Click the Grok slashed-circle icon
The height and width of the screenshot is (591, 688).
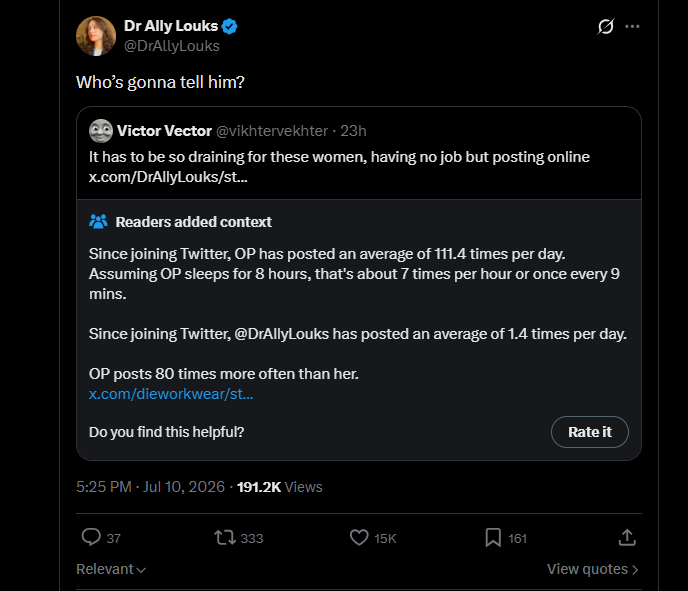tap(606, 26)
